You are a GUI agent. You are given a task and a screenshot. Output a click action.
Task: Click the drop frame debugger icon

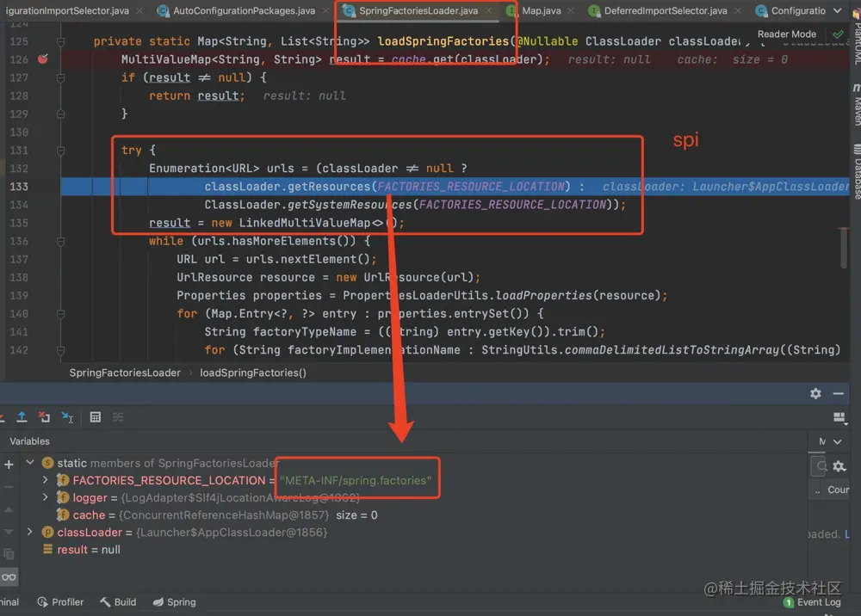click(45, 417)
